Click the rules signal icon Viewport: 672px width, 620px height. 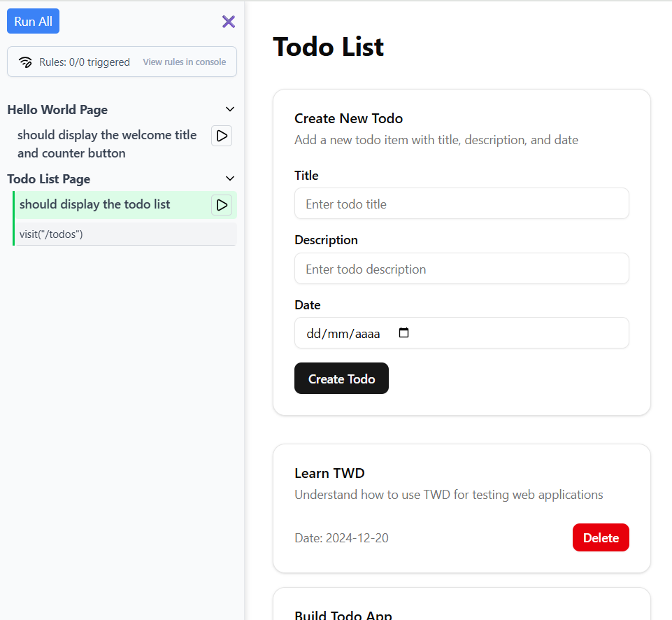click(x=27, y=62)
